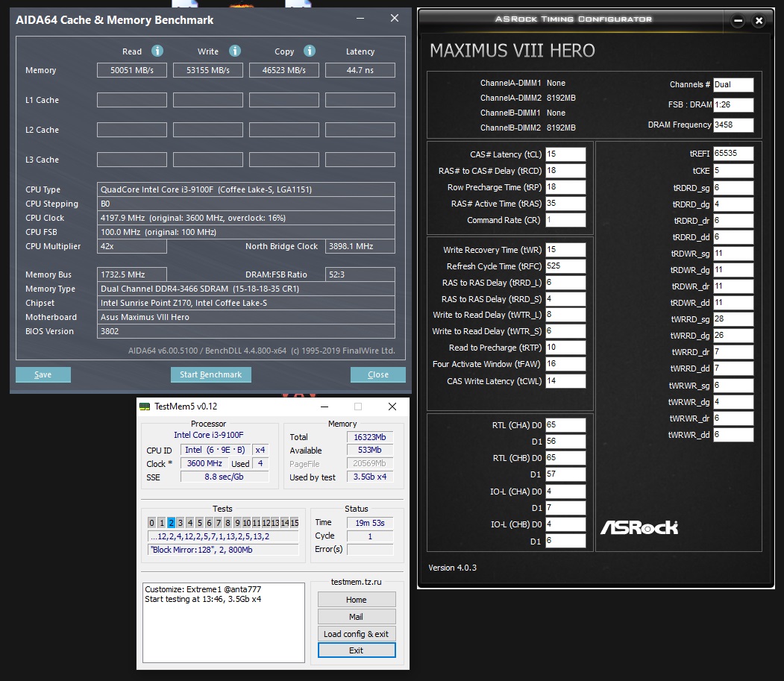Click the Channels # field showing Dual
This screenshot has width=784, height=681.
pyautogui.click(x=733, y=84)
